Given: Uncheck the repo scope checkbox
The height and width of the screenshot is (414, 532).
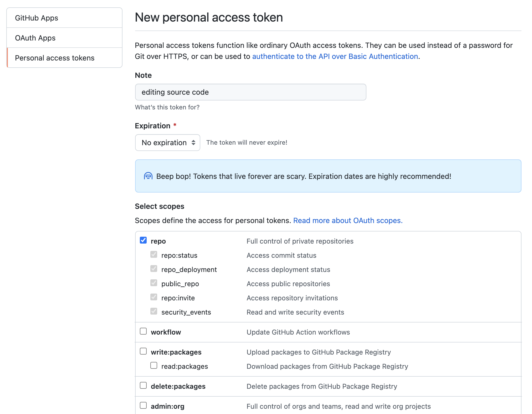Looking at the screenshot, I should [143, 240].
